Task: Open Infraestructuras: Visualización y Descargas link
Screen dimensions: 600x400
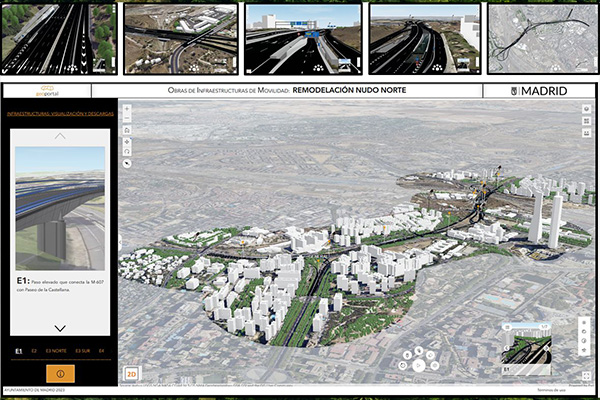Action: [62, 114]
